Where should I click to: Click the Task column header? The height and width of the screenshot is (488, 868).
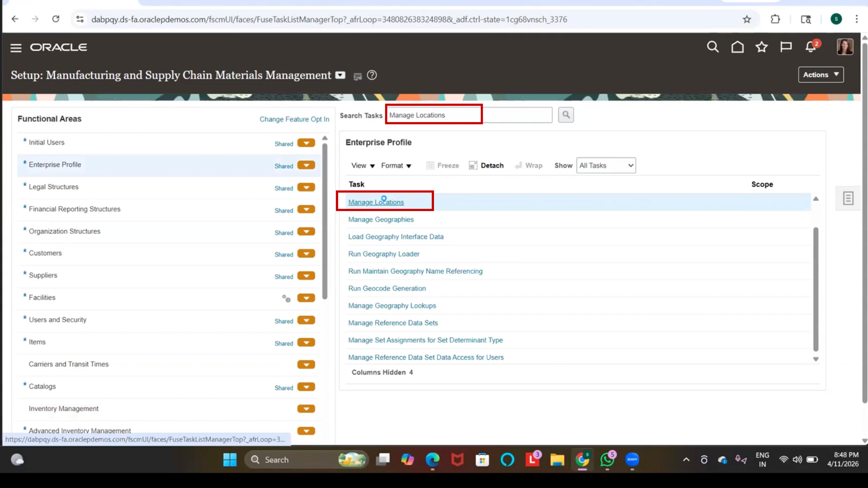[356, 184]
